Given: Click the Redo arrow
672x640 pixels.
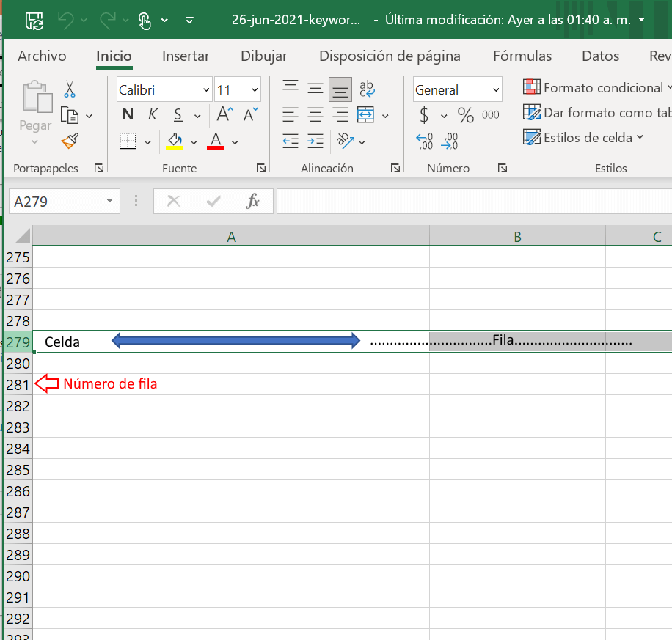Looking at the screenshot, I should [108, 20].
